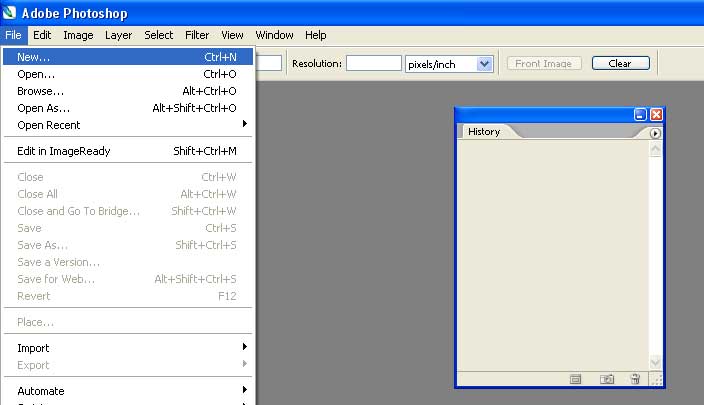Open the File menu

click(13, 35)
